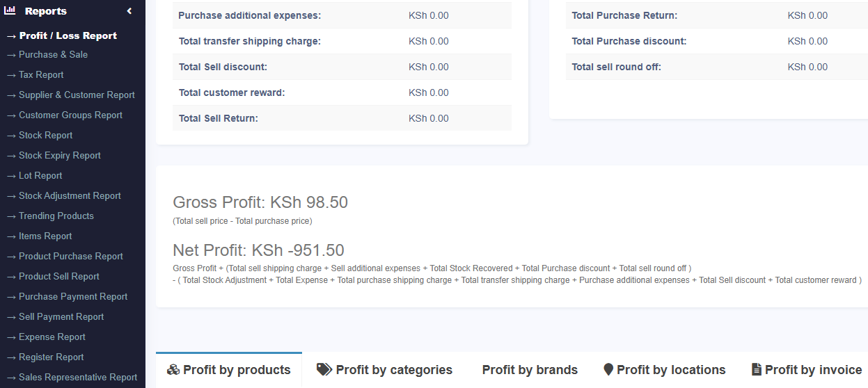Switch to Profit by locations tab
Screen dimensions: 868x388
pyautogui.click(x=664, y=370)
